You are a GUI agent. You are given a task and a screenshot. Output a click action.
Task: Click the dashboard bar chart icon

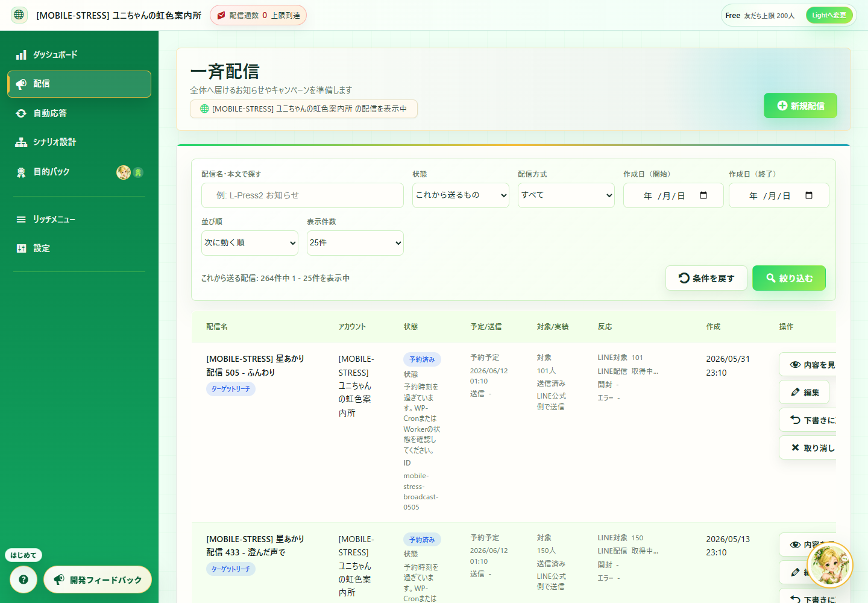(21, 55)
